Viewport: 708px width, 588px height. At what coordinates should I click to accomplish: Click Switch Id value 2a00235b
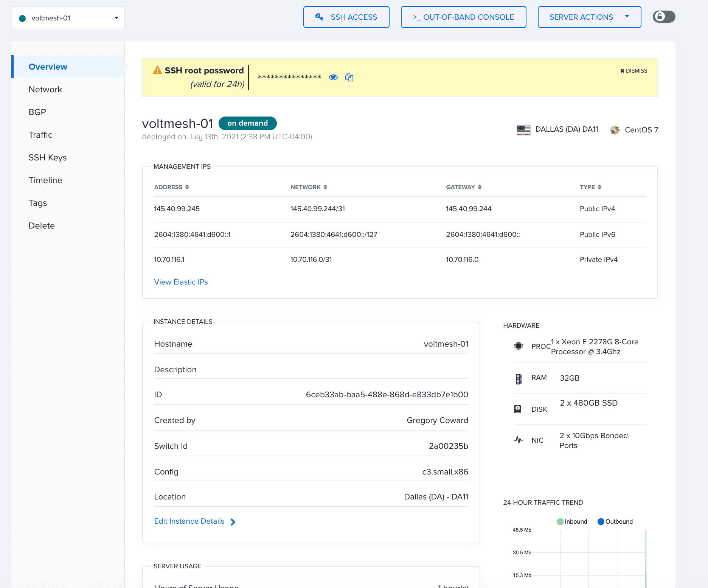[x=449, y=446]
